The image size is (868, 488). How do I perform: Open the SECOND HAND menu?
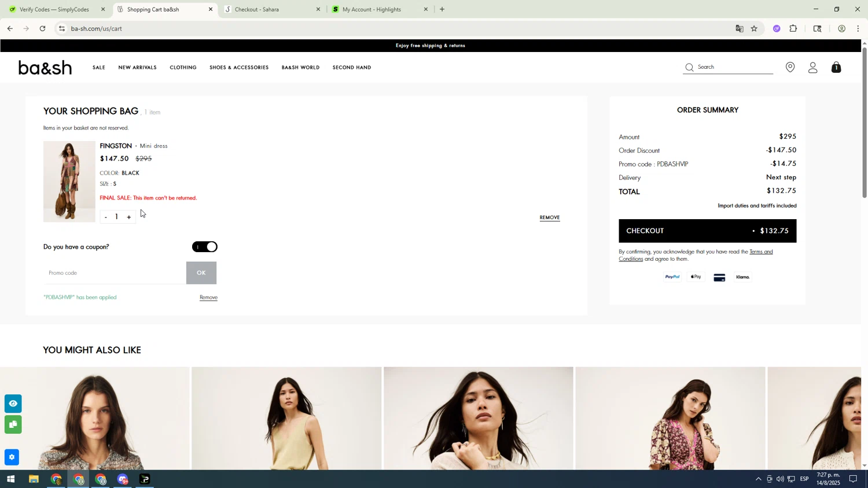(352, 68)
